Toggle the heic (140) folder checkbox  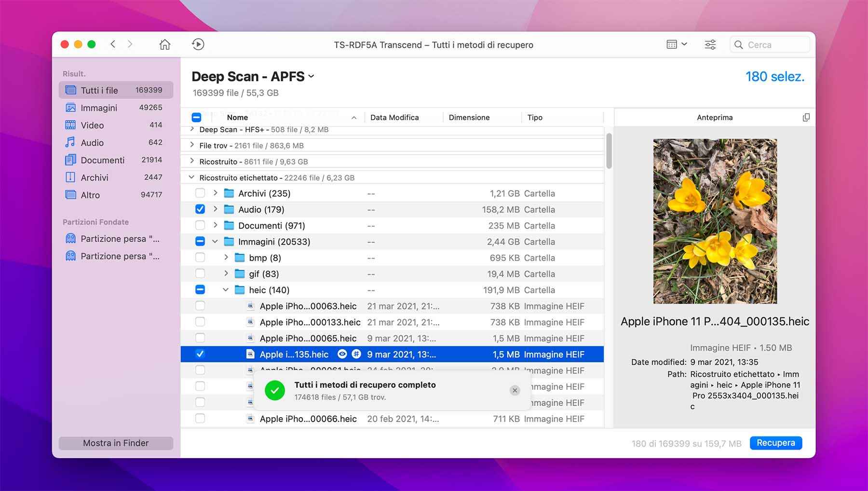click(x=200, y=290)
